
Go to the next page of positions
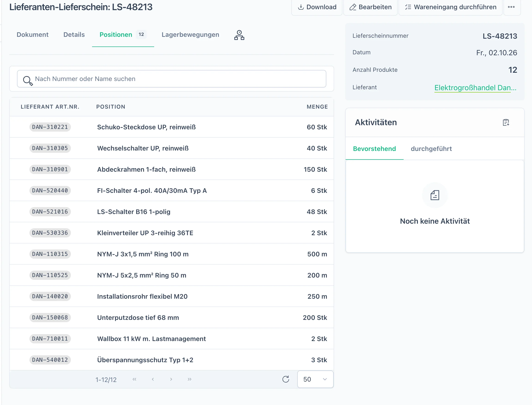(x=171, y=379)
